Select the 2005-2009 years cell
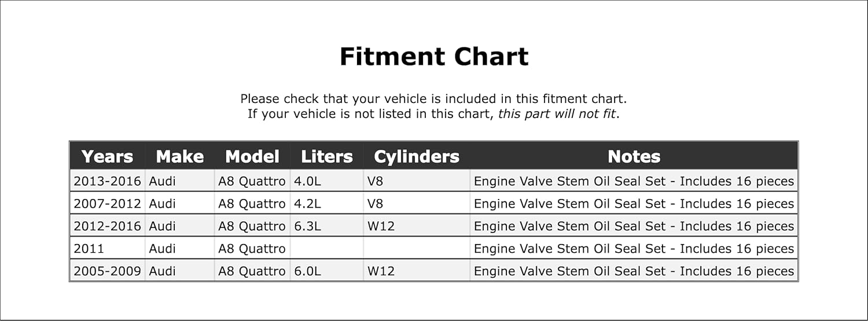The height and width of the screenshot is (321, 868). click(107, 271)
